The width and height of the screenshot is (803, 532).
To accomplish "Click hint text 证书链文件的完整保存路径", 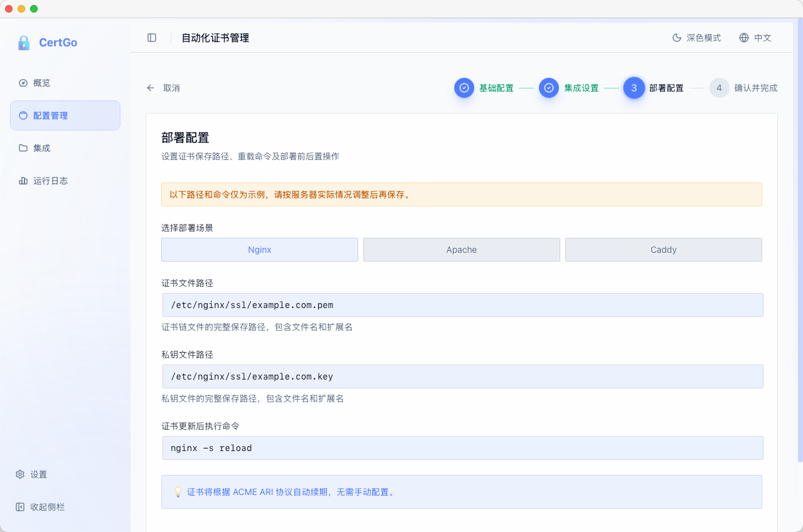I will (x=257, y=327).
